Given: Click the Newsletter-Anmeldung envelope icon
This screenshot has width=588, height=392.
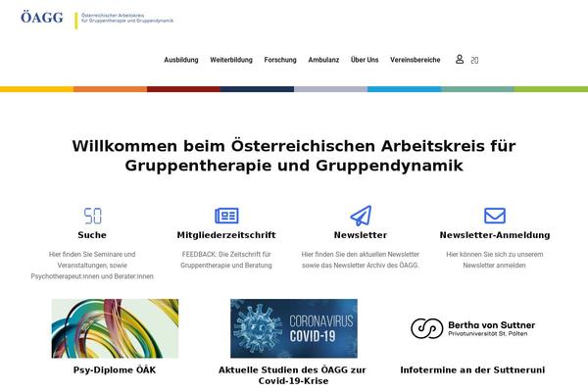Looking at the screenshot, I should click(x=495, y=216).
